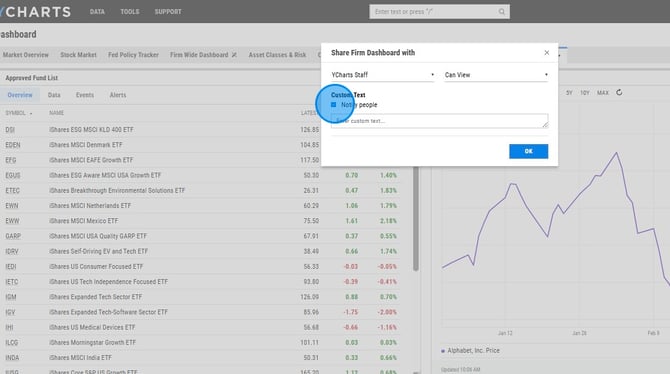Sort by the SYMBOL column arrow
This screenshot has width=670, height=374.
tap(31, 113)
